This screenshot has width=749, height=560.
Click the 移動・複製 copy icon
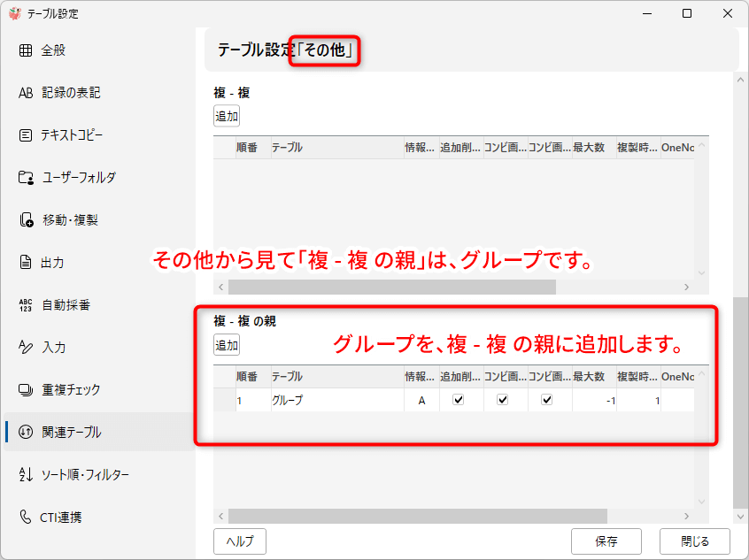coord(26,220)
